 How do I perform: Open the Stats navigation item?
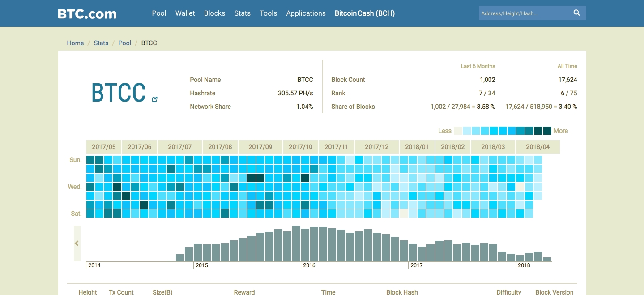click(242, 13)
